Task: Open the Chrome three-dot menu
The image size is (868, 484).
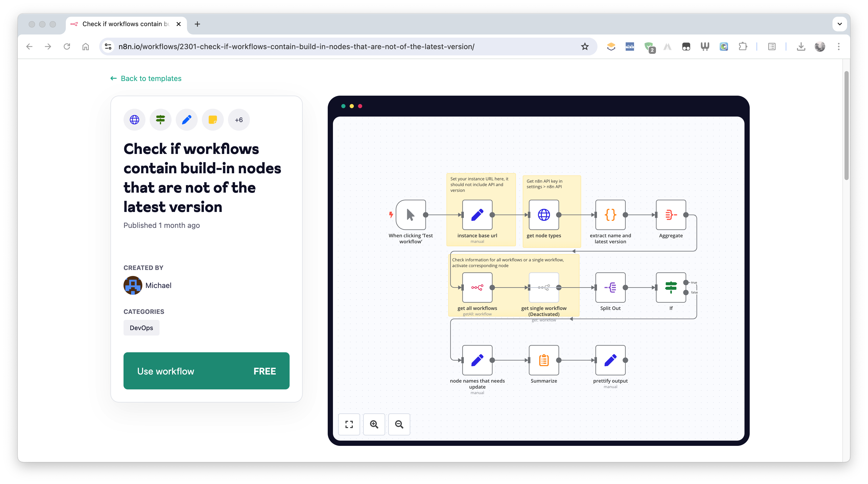Action: tap(839, 47)
